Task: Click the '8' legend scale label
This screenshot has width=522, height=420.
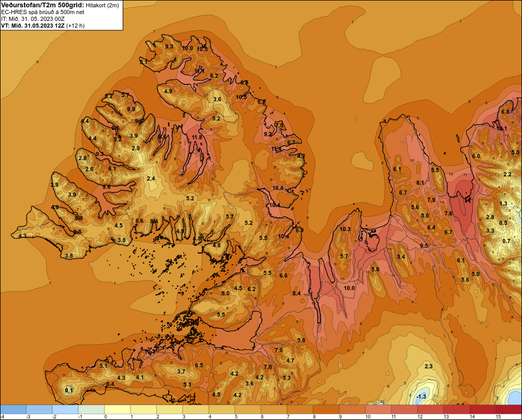Action: (314, 417)
